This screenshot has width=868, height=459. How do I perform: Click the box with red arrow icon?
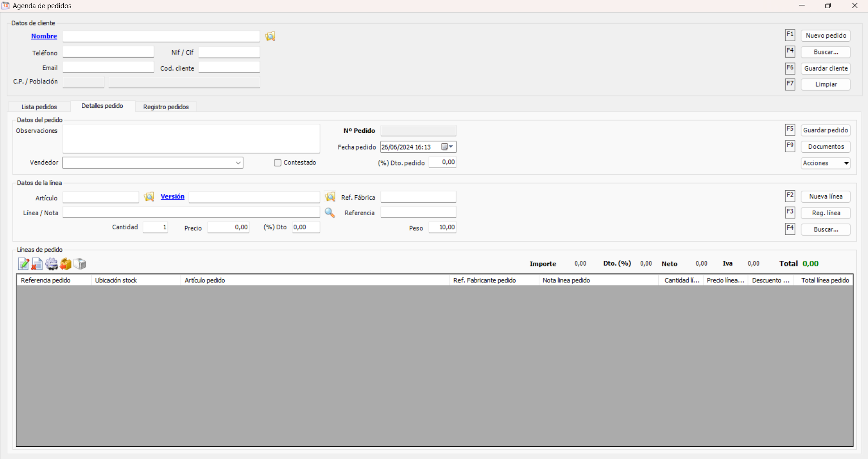coord(66,264)
